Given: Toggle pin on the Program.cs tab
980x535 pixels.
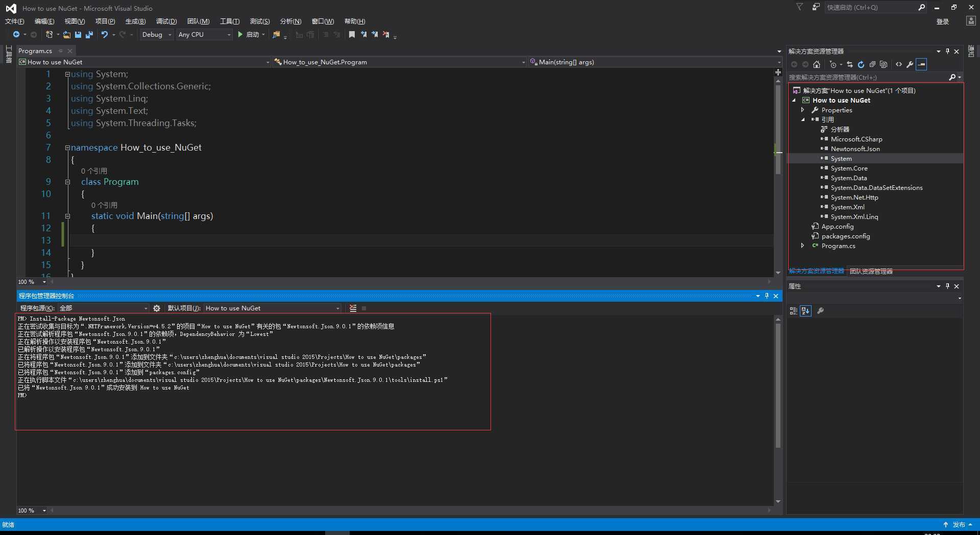Looking at the screenshot, I should 61,51.
